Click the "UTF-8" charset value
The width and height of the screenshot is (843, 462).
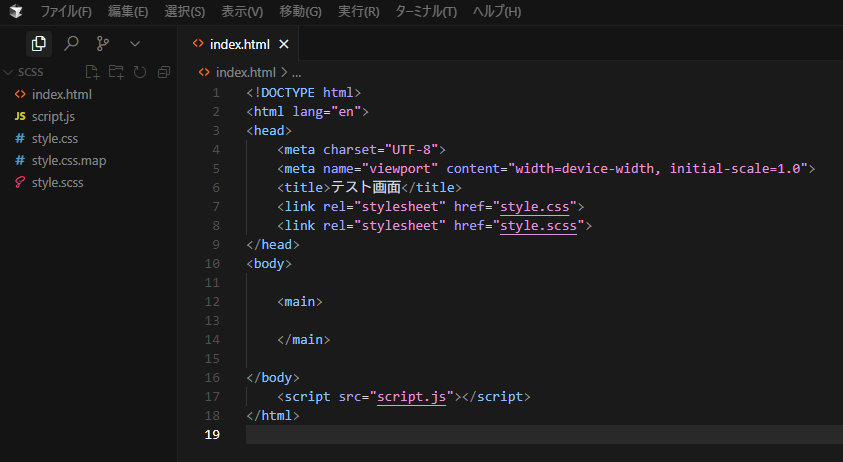(x=411, y=150)
